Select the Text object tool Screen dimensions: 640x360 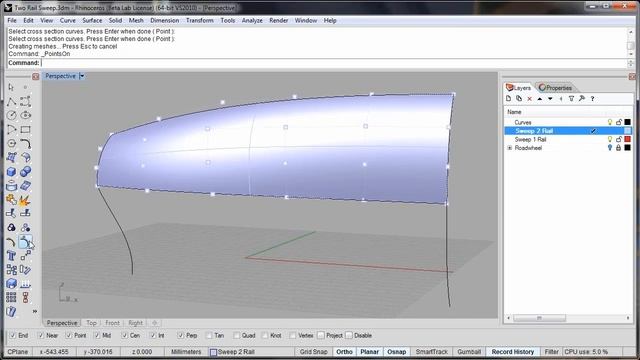(11, 256)
